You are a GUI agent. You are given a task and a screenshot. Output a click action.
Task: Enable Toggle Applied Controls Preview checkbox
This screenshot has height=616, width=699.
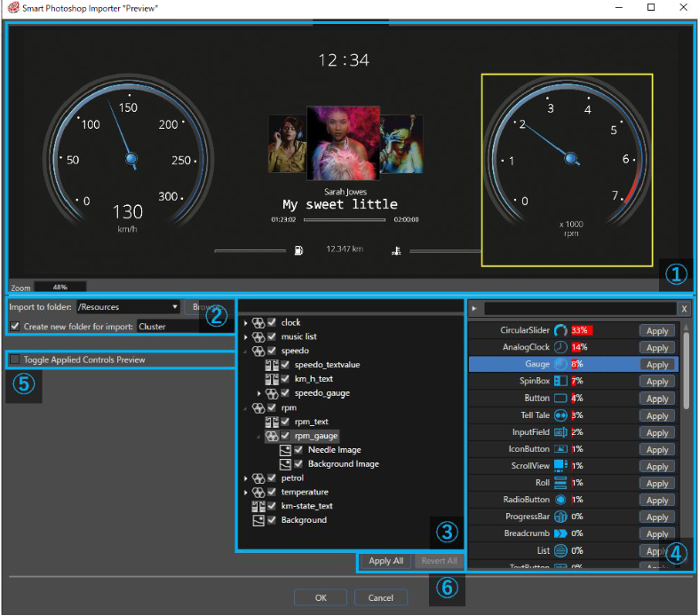(x=15, y=359)
